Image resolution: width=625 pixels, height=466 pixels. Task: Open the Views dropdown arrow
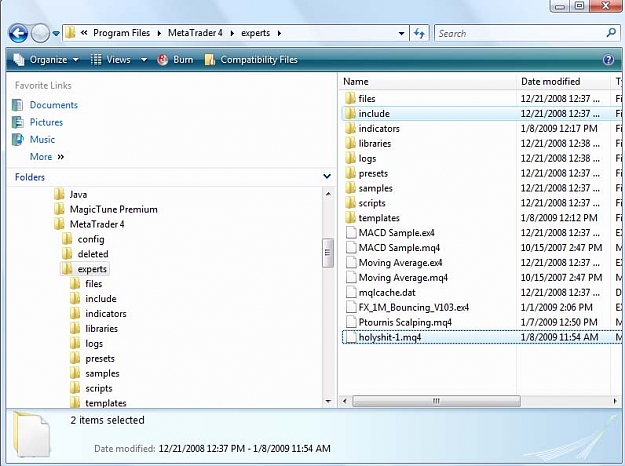click(x=144, y=60)
